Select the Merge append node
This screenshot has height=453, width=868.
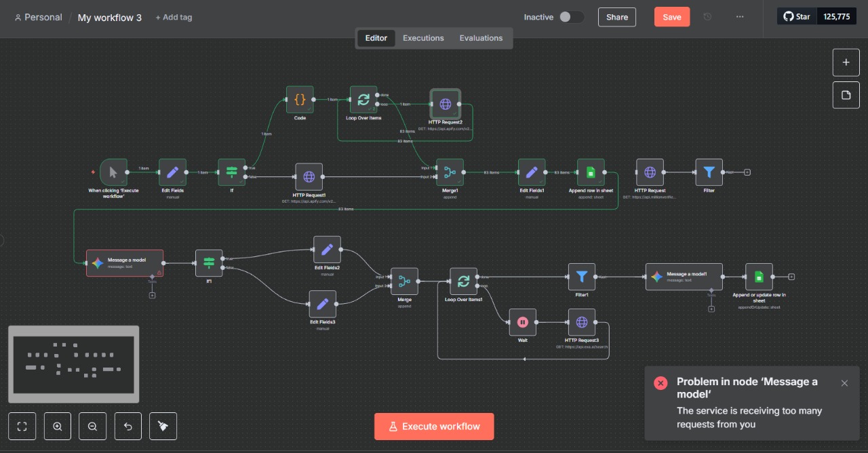click(404, 281)
